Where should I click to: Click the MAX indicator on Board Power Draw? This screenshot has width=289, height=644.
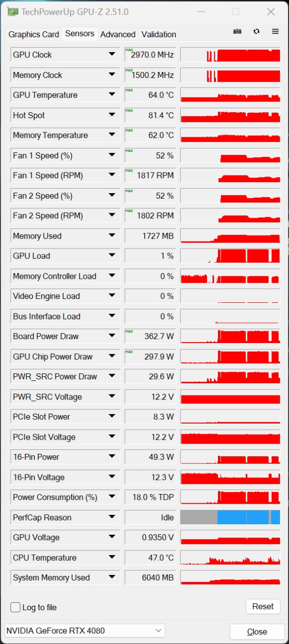(x=129, y=331)
